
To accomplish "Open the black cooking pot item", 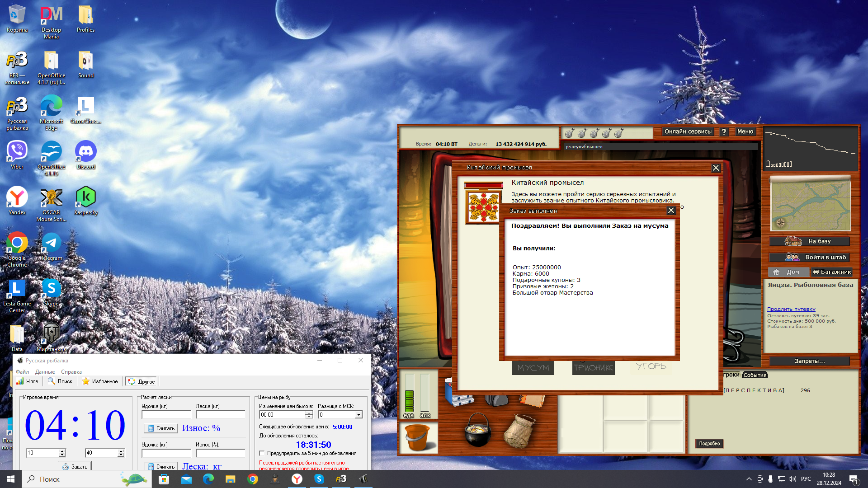I will [477, 429].
